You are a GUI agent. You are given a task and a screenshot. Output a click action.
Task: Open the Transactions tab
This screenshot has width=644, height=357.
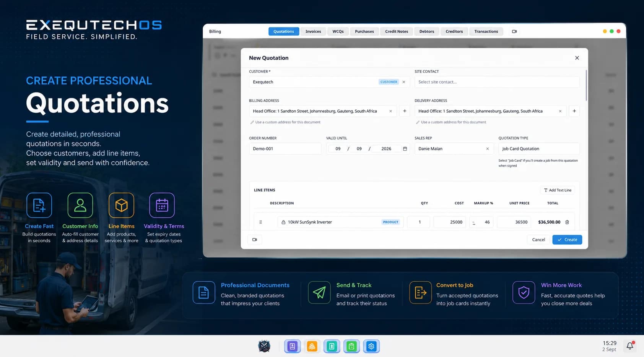pyautogui.click(x=486, y=31)
